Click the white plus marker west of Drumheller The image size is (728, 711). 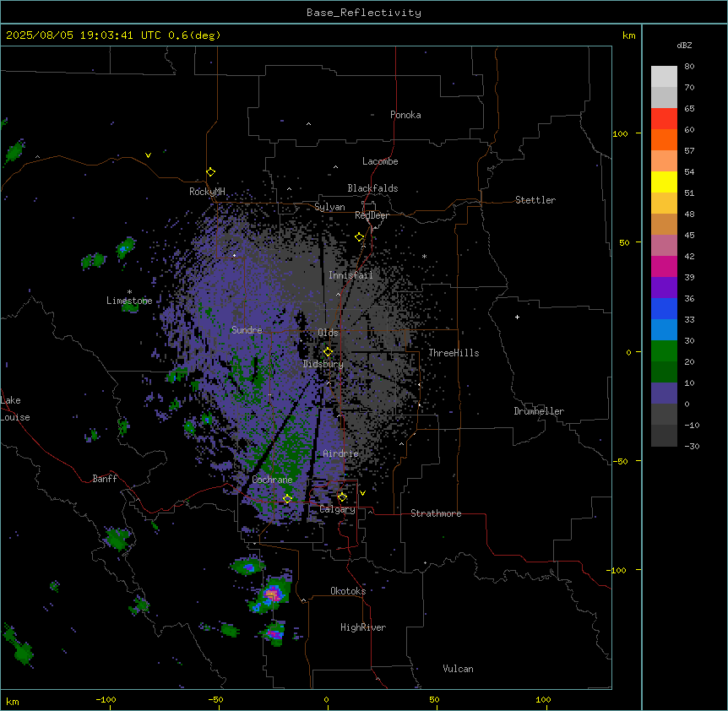pos(517,317)
